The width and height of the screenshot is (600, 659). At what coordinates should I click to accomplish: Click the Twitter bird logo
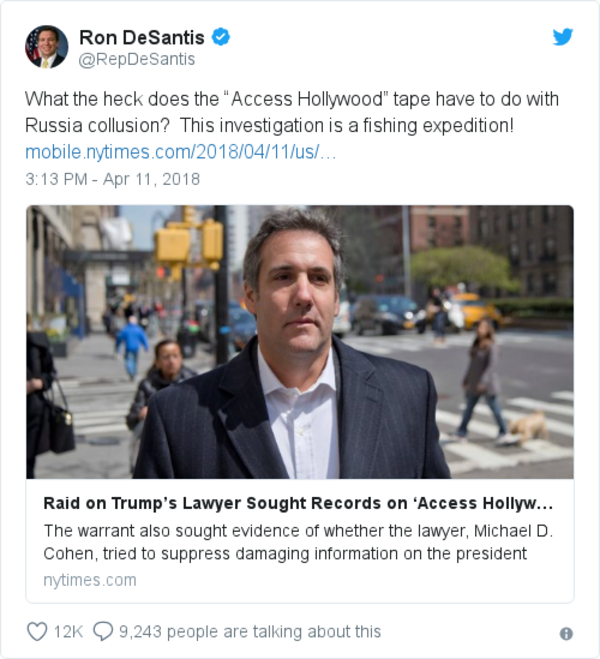coord(563,37)
